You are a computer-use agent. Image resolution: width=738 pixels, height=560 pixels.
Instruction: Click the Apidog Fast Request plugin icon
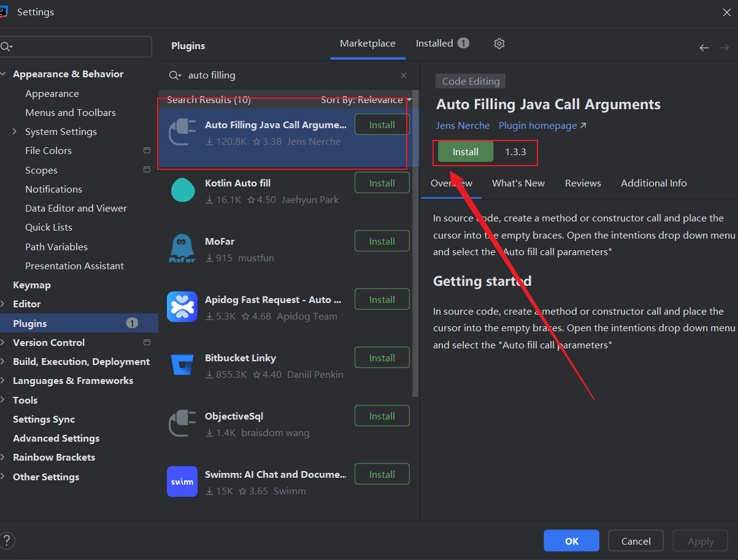182,307
